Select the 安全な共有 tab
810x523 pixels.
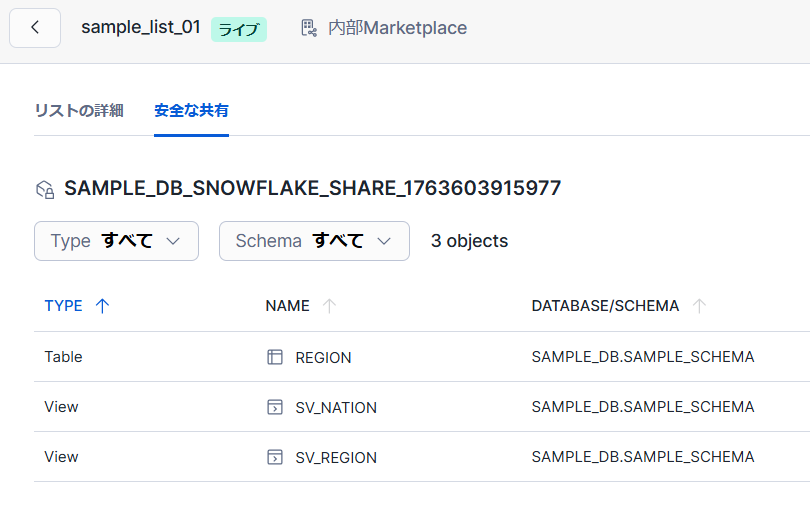(191, 111)
